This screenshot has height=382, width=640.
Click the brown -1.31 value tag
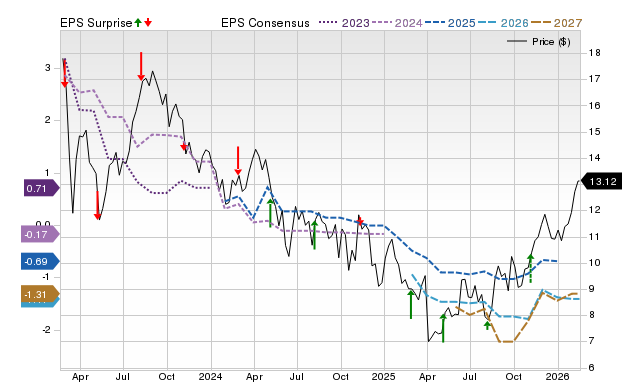click(40, 294)
